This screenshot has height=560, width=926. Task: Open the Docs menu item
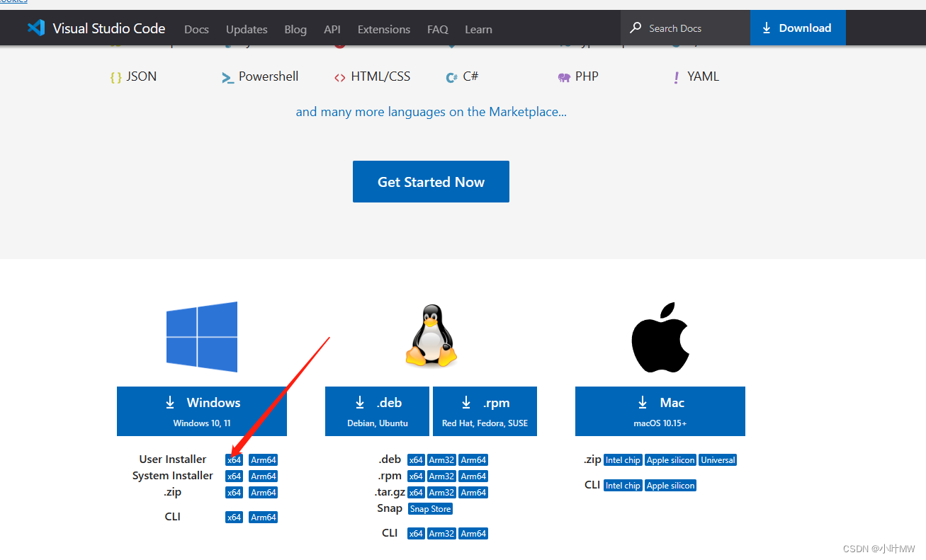[196, 29]
